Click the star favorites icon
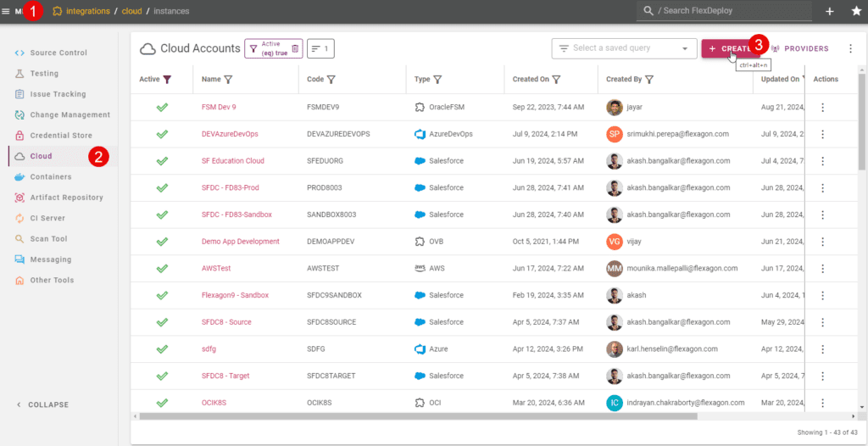Screen dimensions: 868x446 856,11
